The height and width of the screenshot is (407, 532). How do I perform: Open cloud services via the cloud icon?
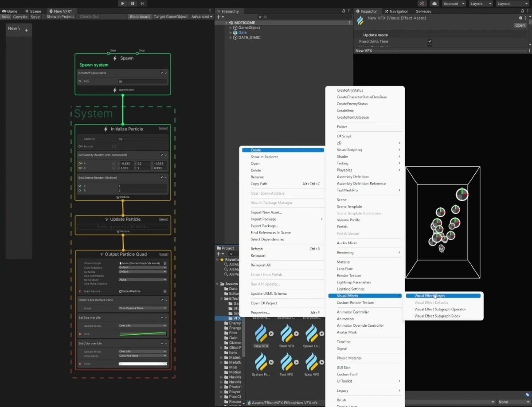coord(434,4)
